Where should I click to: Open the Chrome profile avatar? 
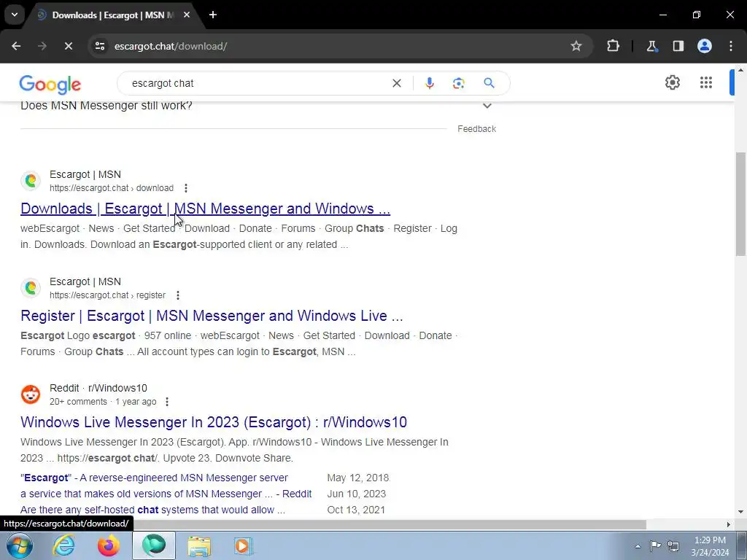(705, 46)
